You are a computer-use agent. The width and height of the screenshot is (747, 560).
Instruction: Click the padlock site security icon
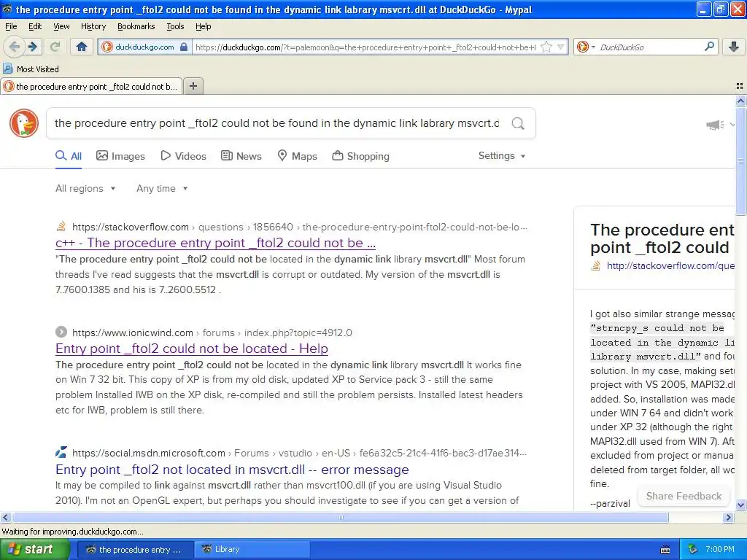click(x=184, y=47)
